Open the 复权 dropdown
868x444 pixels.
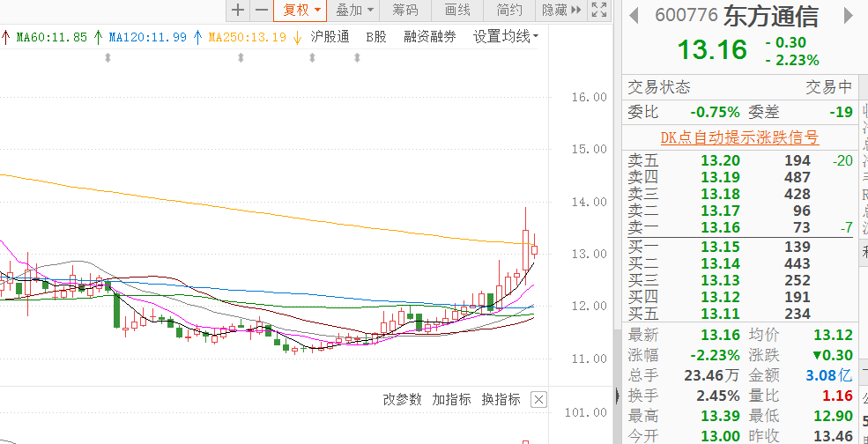pyautogui.click(x=301, y=10)
